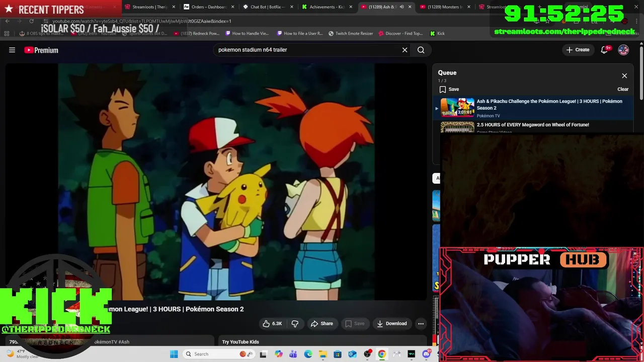Open Twitch Emote Resizer bookmark
Viewport: 644px width, 362px height.
[351, 34]
